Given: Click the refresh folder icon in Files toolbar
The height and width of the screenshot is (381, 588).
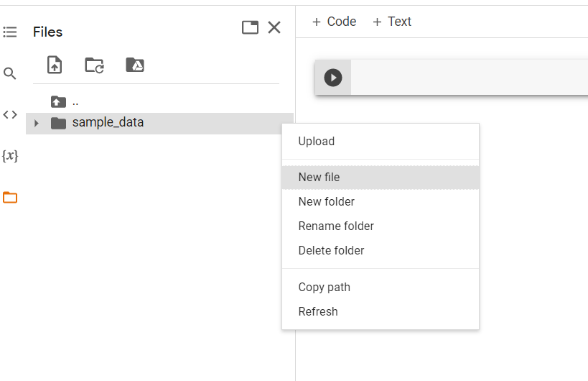Looking at the screenshot, I should coord(94,65).
